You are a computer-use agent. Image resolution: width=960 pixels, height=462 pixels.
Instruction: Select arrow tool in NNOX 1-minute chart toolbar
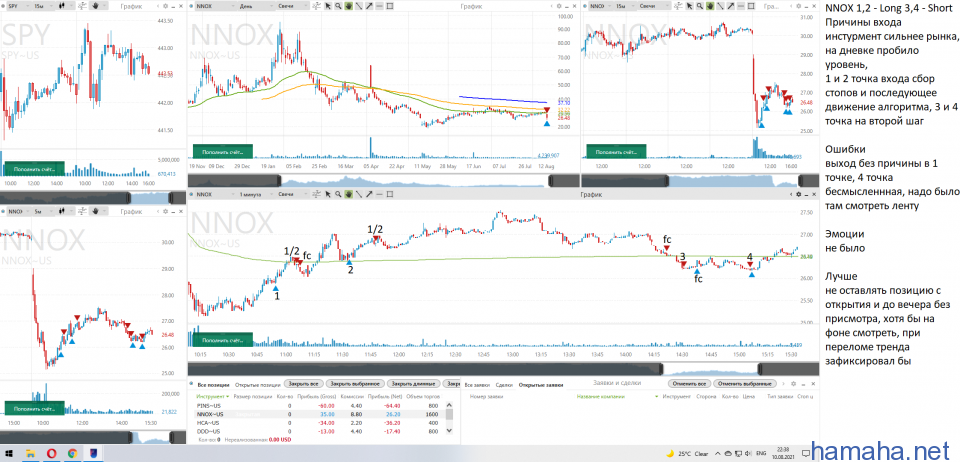369,194
